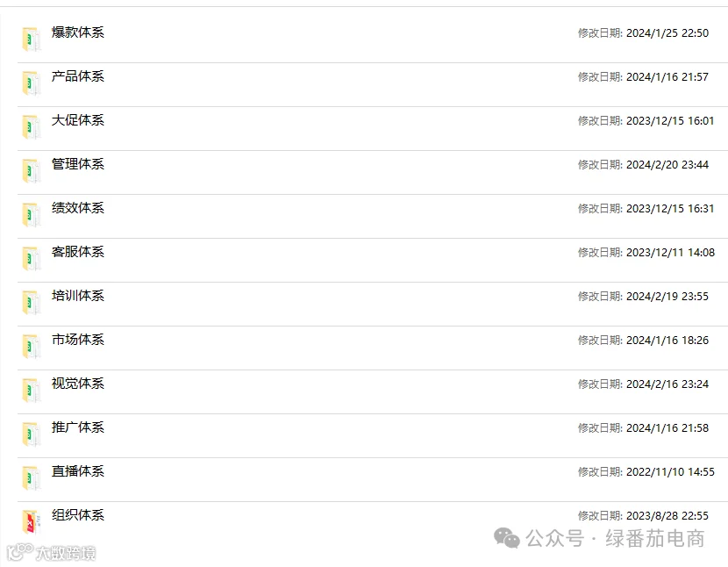Viewport: 728px width, 567px height.
Task: Click the 产品体系 folder icon
Action: coord(31,83)
